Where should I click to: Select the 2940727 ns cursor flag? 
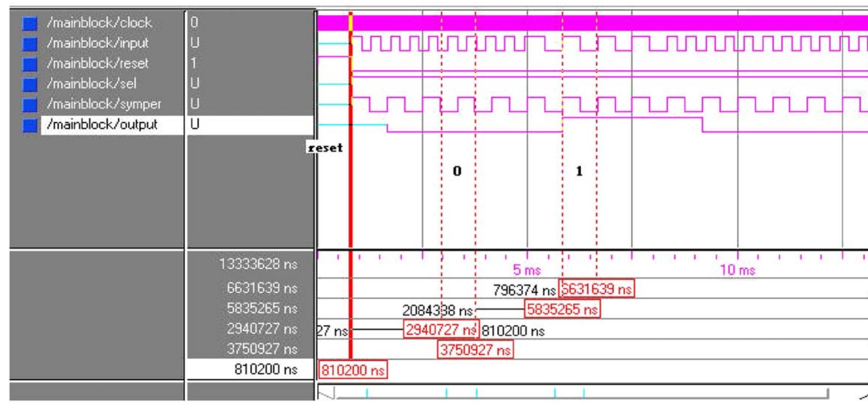441,330
